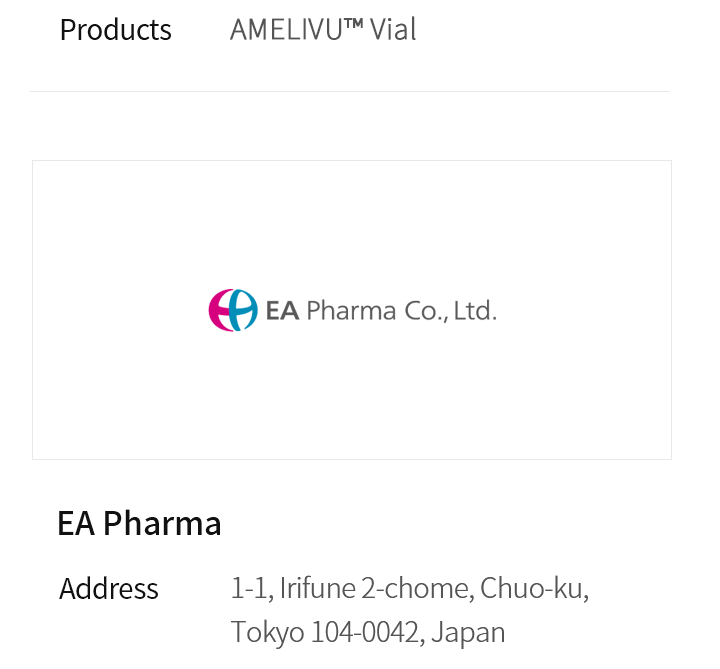This screenshot has height=669, width=720.
Task: Click the divider line below the Products row
Action: tap(350, 92)
